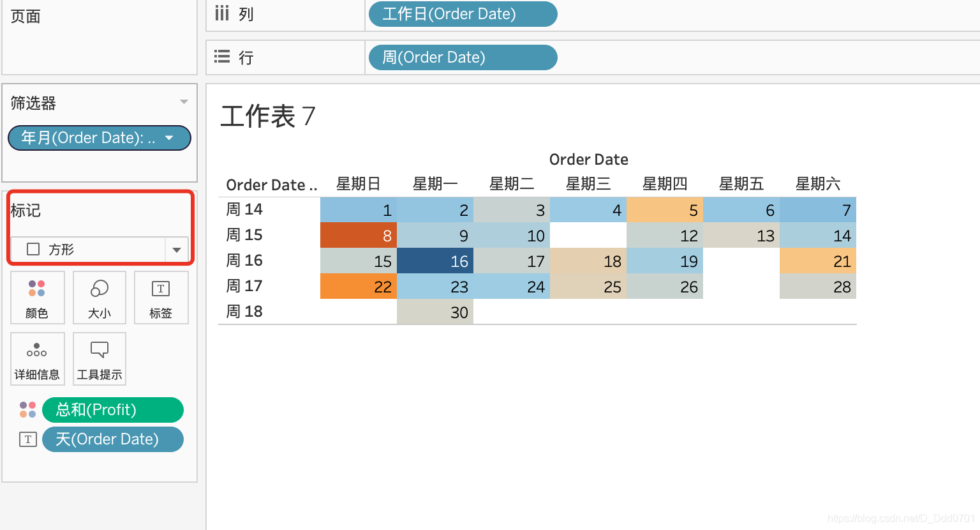This screenshot has height=530, width=980.
Task: Select the light orange cell for day 5
Action: [x=665, y=209]
